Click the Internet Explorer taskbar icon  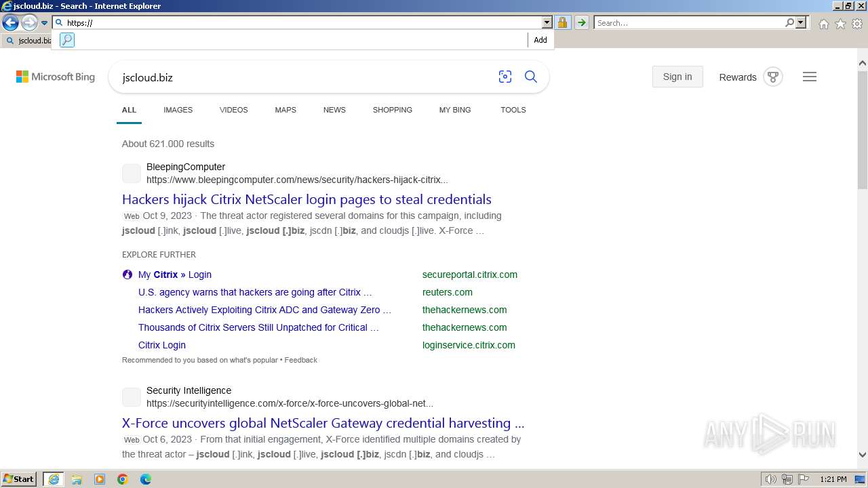[53, 479]
